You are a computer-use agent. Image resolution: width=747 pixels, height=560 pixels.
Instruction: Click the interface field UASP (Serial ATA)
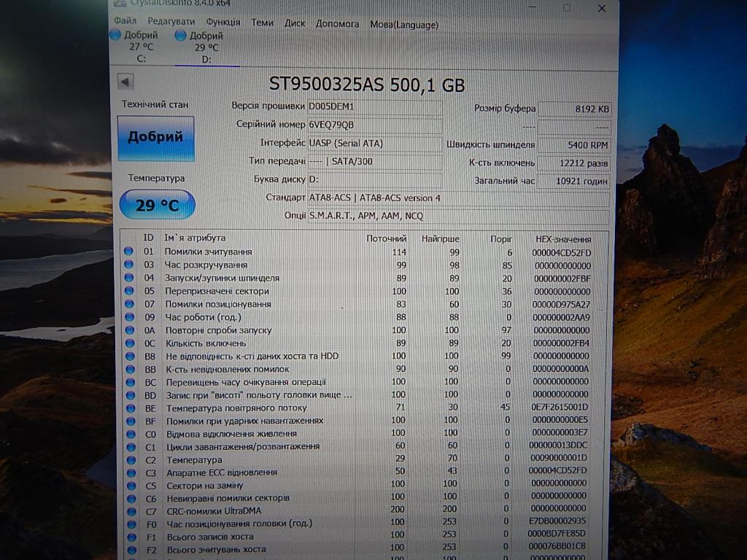click(375, 143)
